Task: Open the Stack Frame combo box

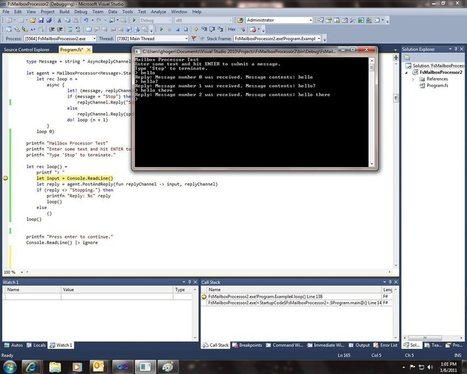Action: pyautogui.click(x=277, y=39)
